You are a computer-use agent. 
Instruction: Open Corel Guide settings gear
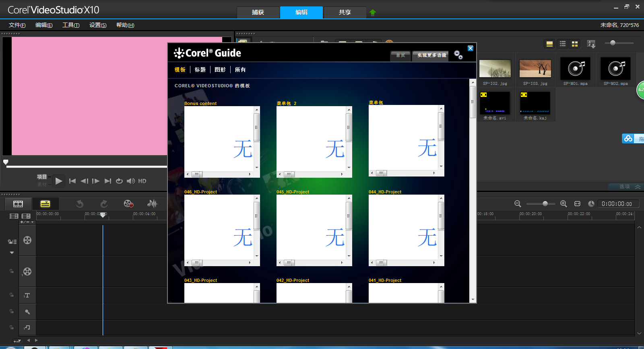pyautogui.click(x=458, y=55)
